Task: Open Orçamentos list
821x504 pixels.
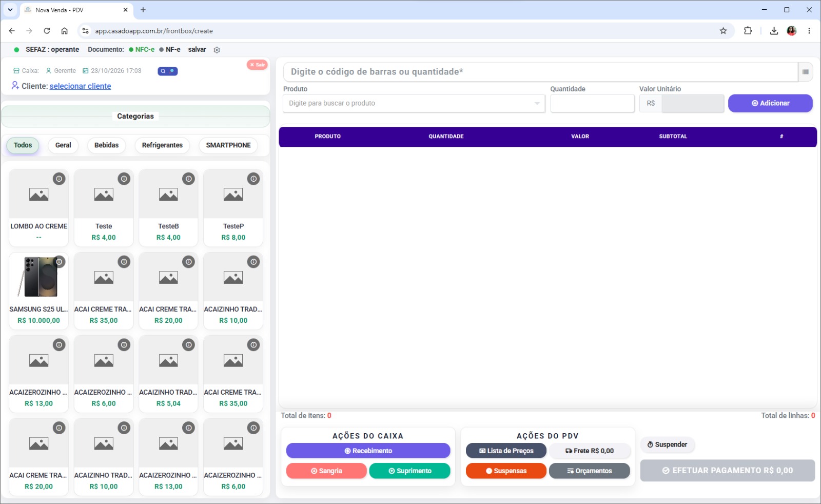Action: pyautogui.click(x=590, y=471)
